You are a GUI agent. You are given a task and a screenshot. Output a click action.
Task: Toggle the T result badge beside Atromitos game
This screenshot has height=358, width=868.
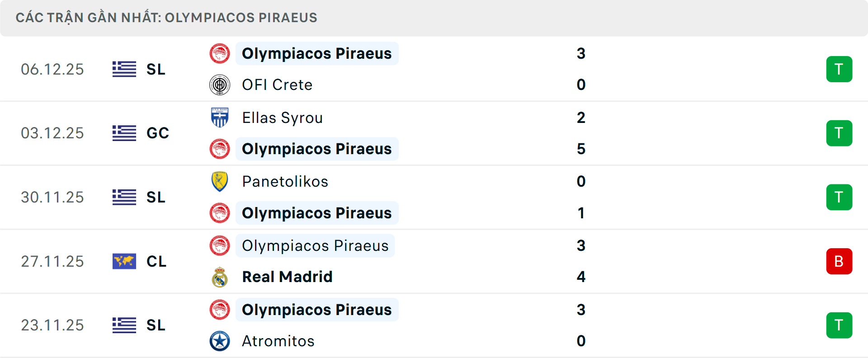point(840,325)
